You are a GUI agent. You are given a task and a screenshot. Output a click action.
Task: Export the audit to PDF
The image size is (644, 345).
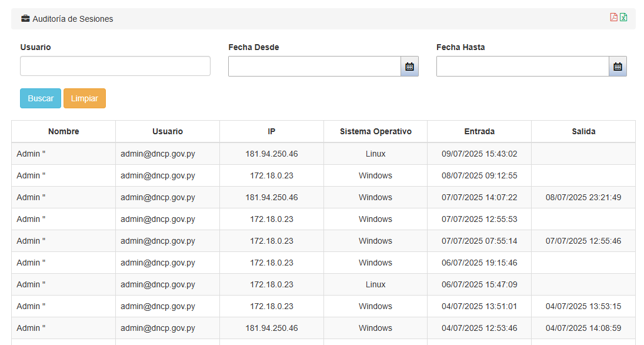tap(613, 17)
